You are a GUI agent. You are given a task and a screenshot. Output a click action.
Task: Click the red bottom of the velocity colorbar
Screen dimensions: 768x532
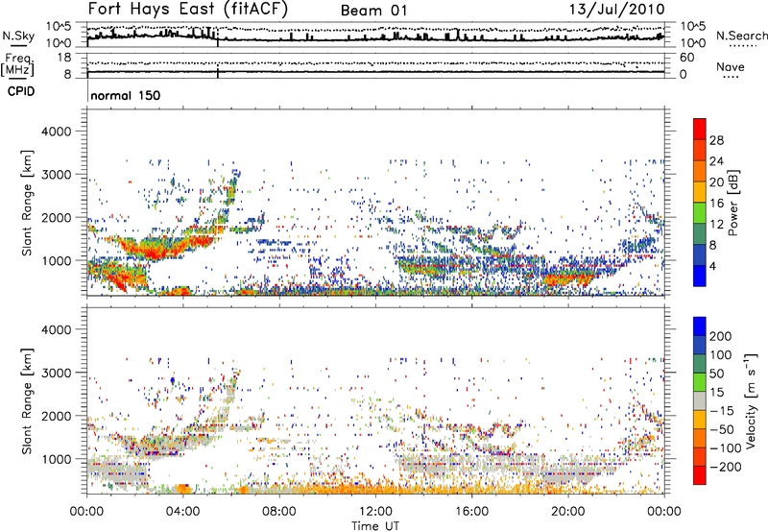pos(700,475)
